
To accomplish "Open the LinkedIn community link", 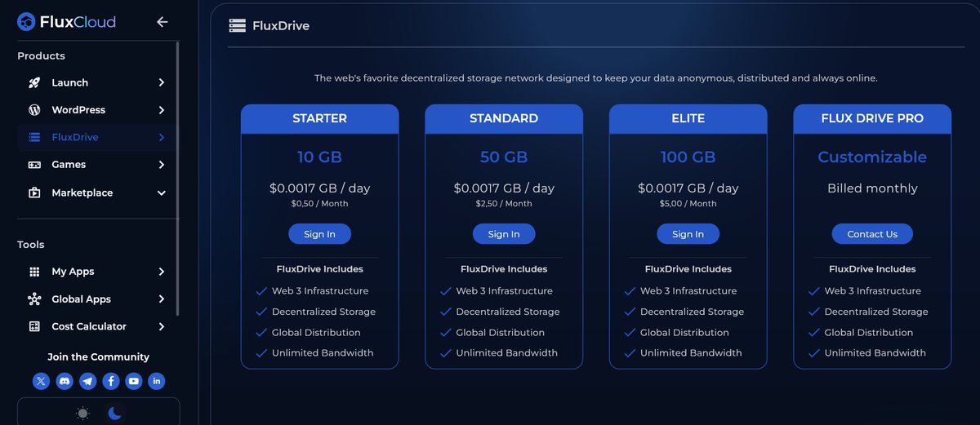I will point(156,381).
